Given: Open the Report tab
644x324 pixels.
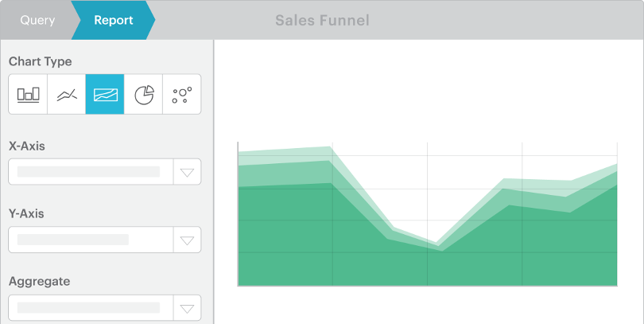Looking at the screenshot, I should point(113,20).
